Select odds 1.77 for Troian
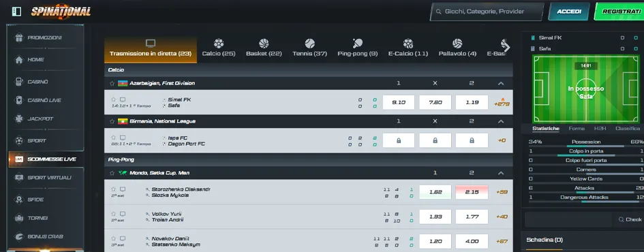Viewport: 644px width, 252px height. pos(472,217)
